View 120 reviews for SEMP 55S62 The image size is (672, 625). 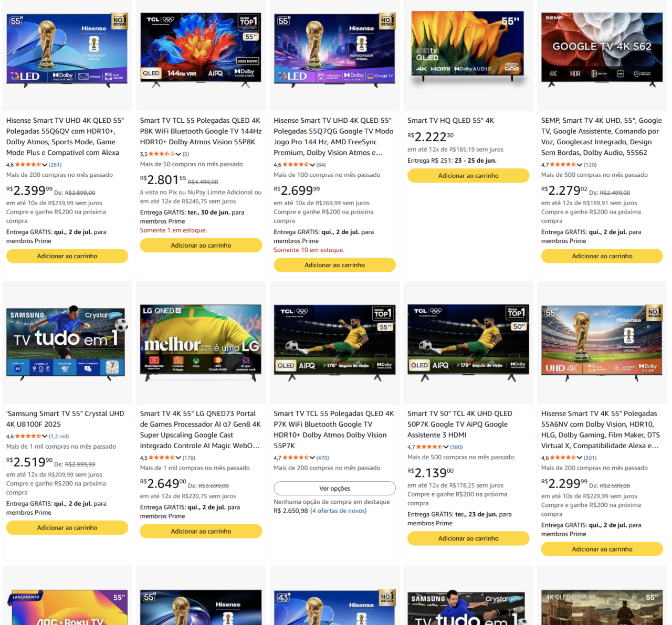pyautogui.click(x=590, y=165)
